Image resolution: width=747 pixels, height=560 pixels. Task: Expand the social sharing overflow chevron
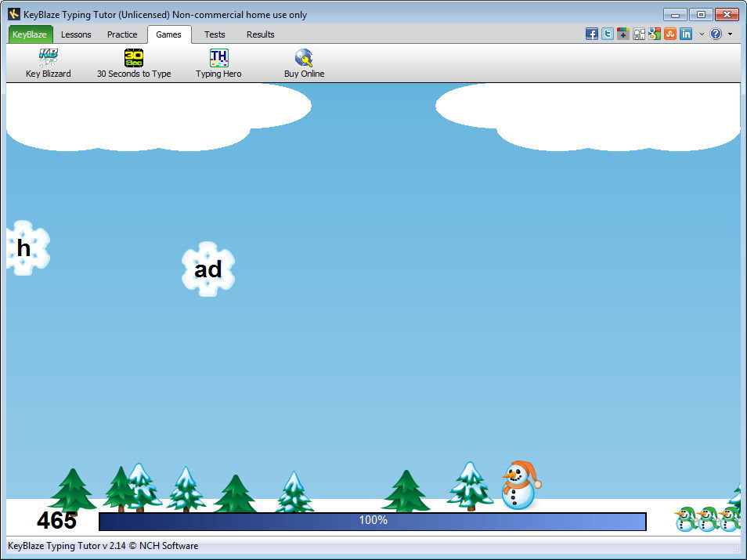[702, 34]
